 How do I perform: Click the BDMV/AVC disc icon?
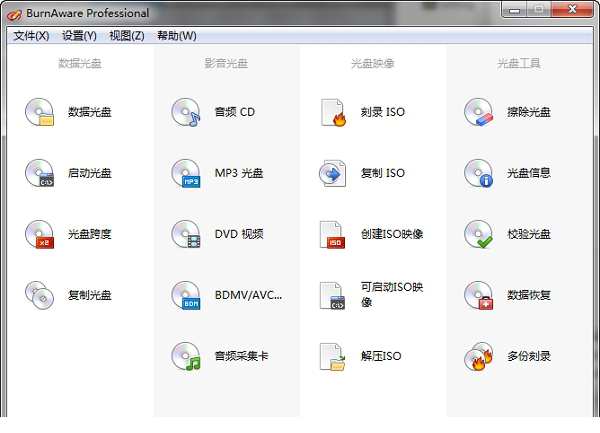pos(186,295)
